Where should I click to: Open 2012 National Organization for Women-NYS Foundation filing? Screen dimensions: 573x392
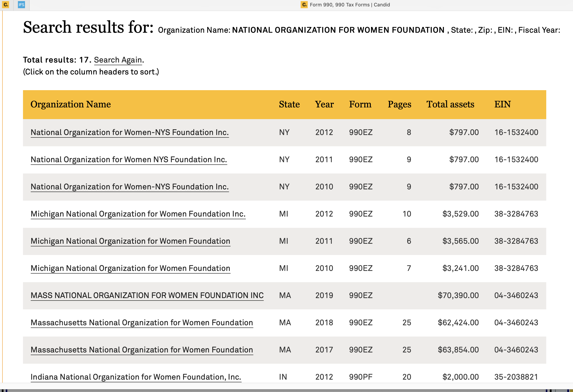click(x=130, y=132)
